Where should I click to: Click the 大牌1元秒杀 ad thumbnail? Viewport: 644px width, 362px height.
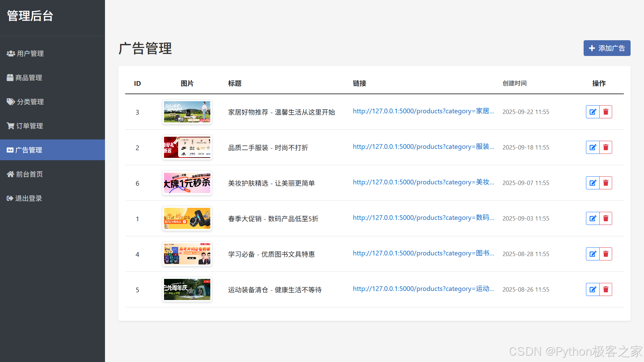coord(187,183)
